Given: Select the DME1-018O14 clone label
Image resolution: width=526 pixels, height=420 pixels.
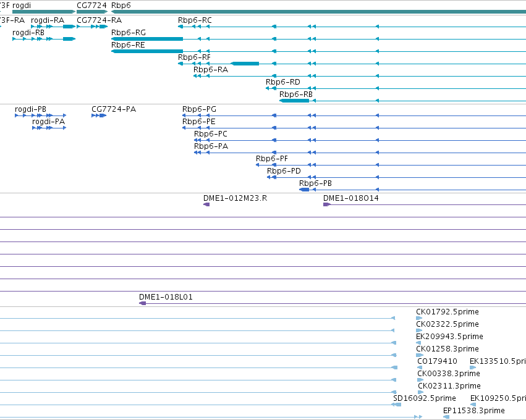Looking at the screenshot, I should click(351, 198).
